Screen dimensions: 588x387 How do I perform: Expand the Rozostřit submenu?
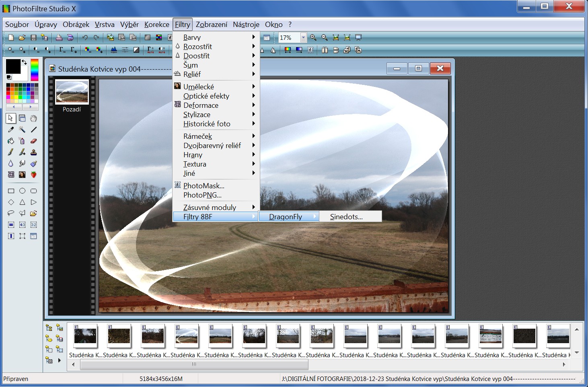(x=216, y=46)
